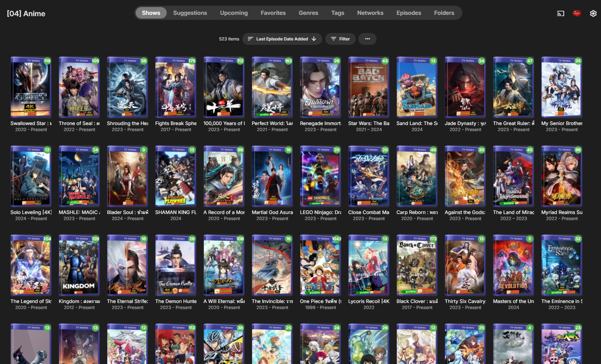601x364 pixels.
Task: Click the Martial God Asura title
Action: click(272, 212)
